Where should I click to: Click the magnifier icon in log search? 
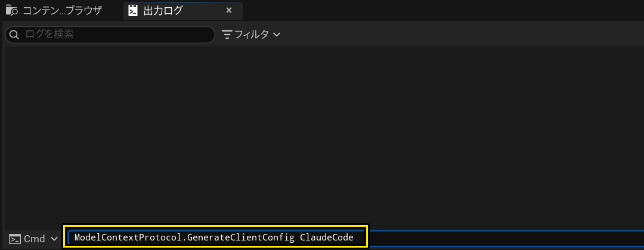point(14,35)
